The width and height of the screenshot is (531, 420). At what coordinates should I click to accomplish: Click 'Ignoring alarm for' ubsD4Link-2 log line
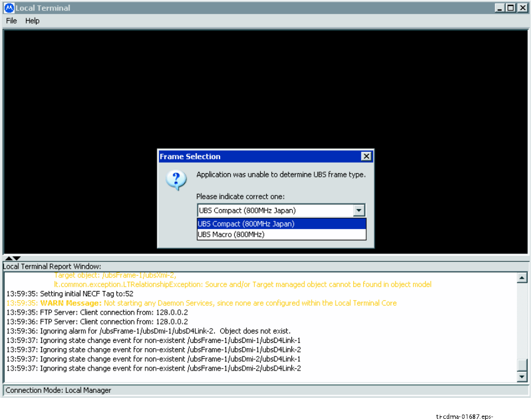(148, 331)
